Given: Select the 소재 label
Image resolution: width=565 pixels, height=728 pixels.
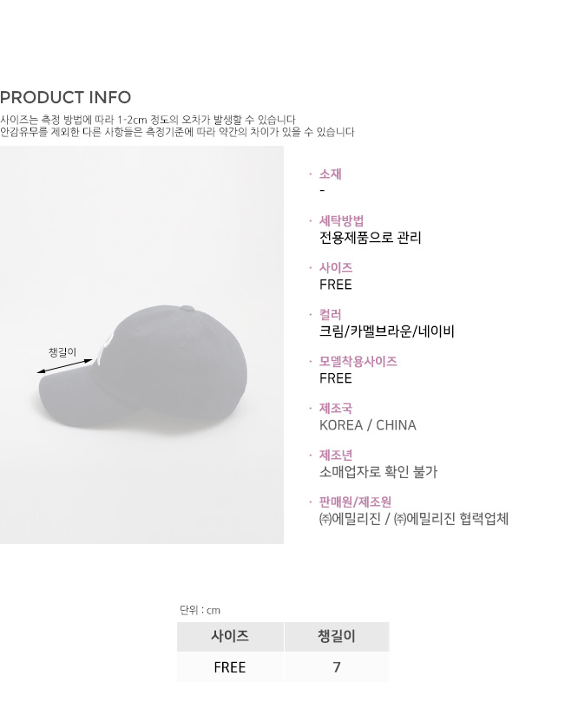Looking at the screenshot, I should point(330,174).
